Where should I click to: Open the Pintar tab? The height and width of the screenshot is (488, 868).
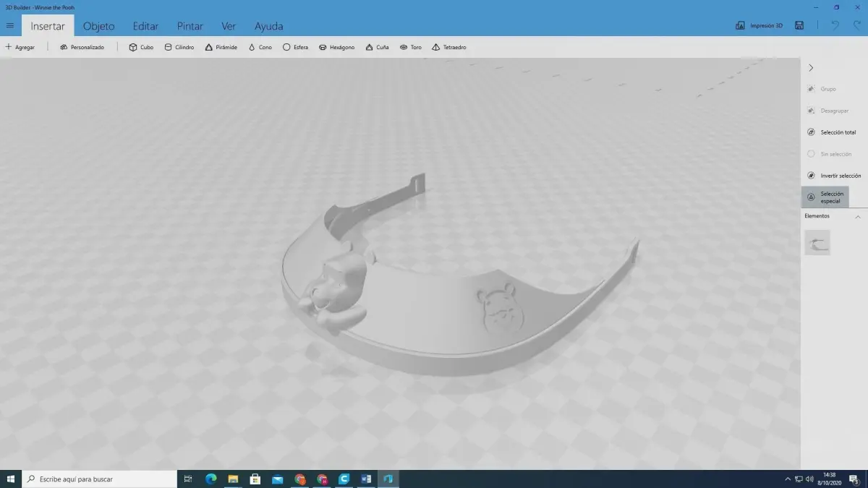190,26
